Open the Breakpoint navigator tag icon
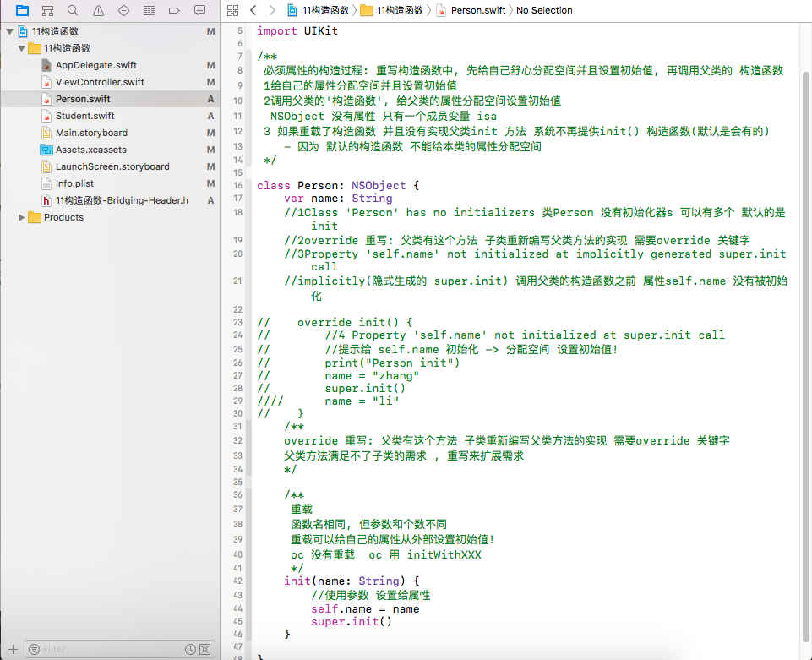This screenshot has height=660, width=812. coord(175,10)
